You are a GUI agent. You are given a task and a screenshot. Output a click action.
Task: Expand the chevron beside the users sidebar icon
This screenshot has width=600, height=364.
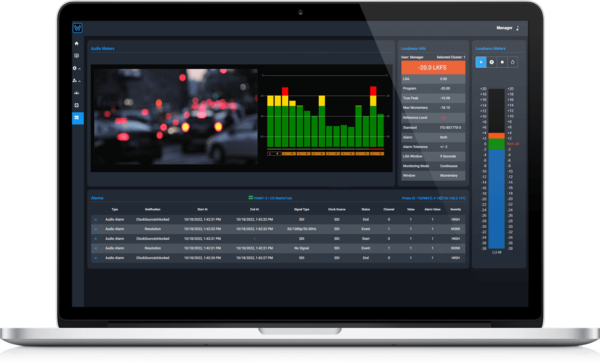pyautogui.click(x=80, y=81)
